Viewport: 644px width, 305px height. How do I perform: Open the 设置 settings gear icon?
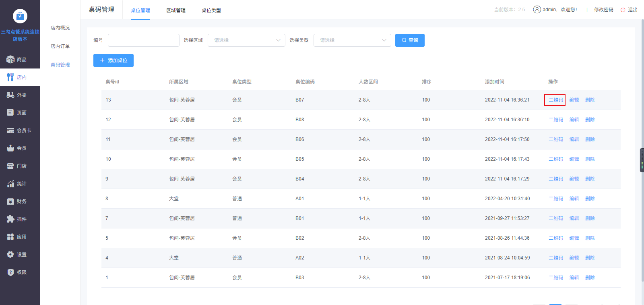tap(10, 255)
